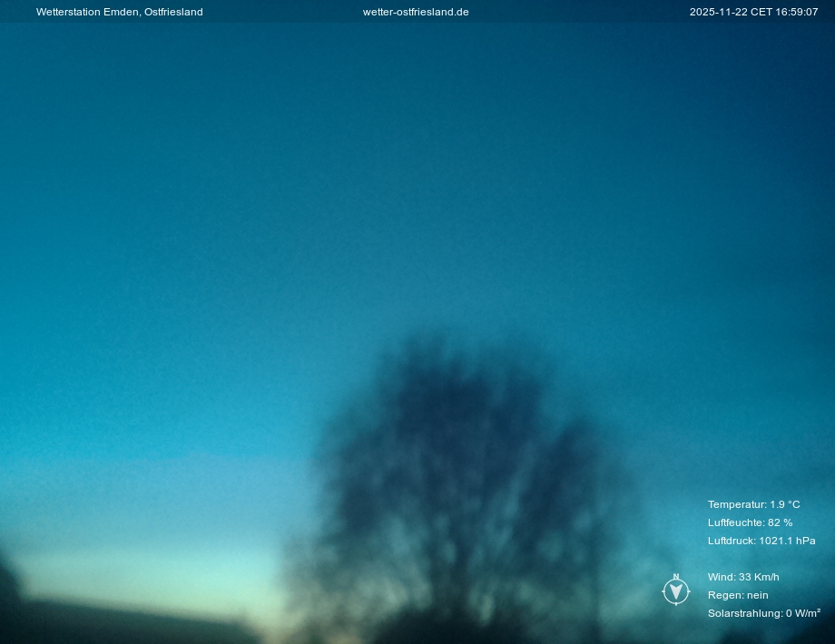Click the Regen: nein status

(738, 595)
